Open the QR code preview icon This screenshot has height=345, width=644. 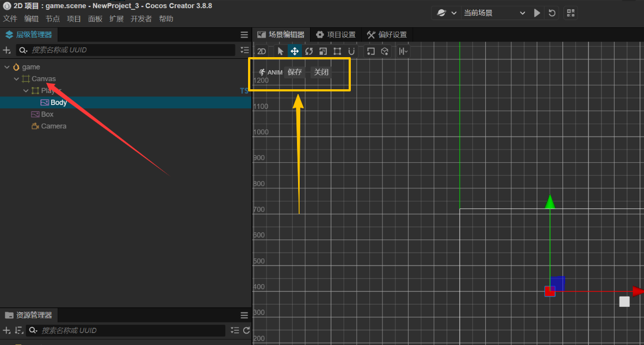tap(570, 13)
